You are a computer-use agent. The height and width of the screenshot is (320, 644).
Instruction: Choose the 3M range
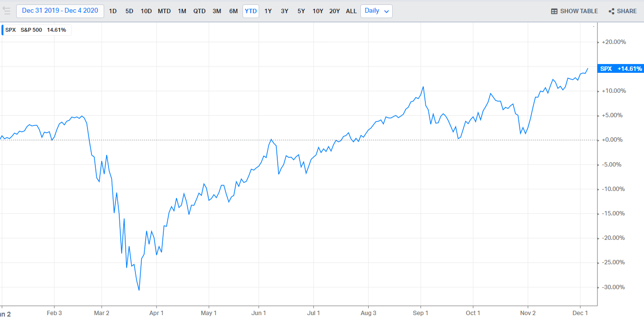point(217,11)
